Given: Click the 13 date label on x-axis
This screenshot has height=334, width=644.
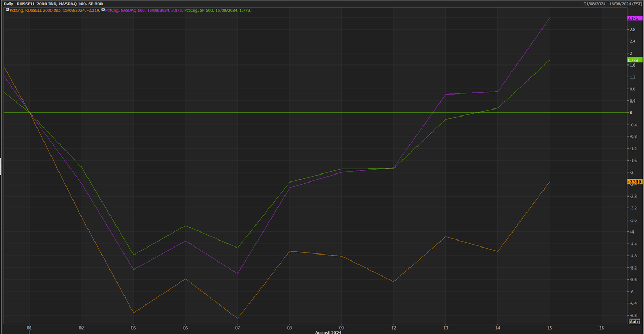Looking at the screenshot, I should coord(445,327).
